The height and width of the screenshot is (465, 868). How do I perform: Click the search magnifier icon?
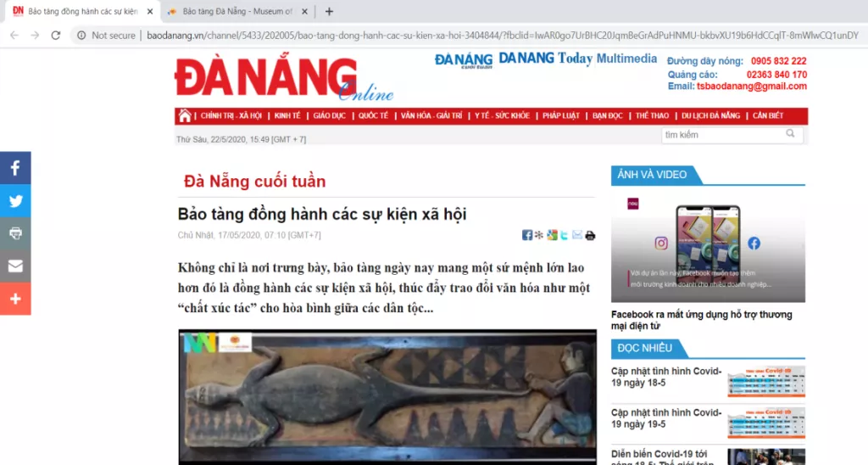click(790, 133)
